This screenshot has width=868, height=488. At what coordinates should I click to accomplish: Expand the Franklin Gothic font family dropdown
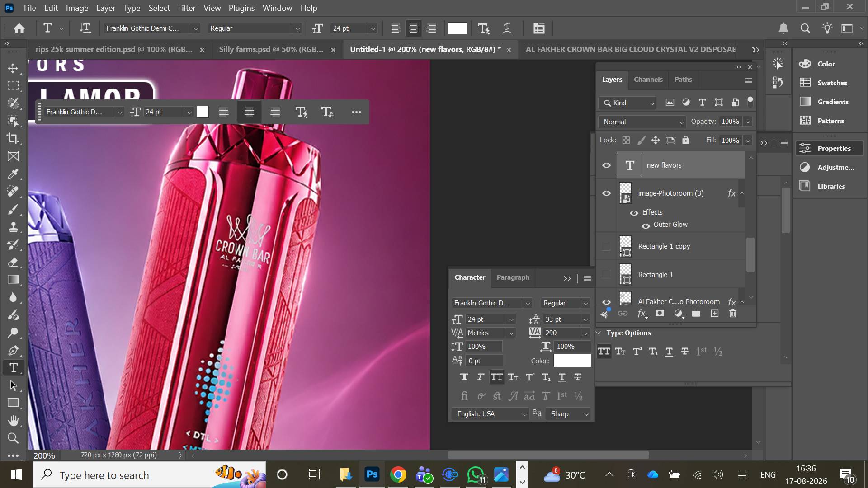[x=196, y=28]
